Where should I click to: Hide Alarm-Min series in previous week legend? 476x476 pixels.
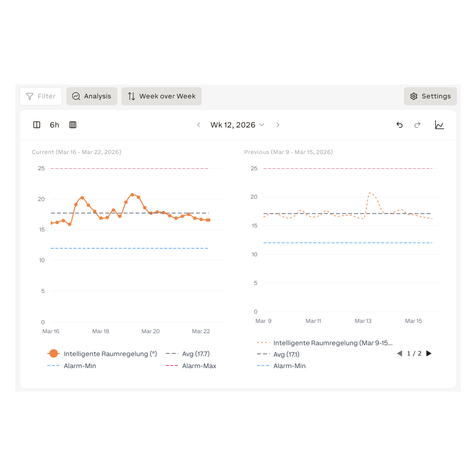click(289, 366)
